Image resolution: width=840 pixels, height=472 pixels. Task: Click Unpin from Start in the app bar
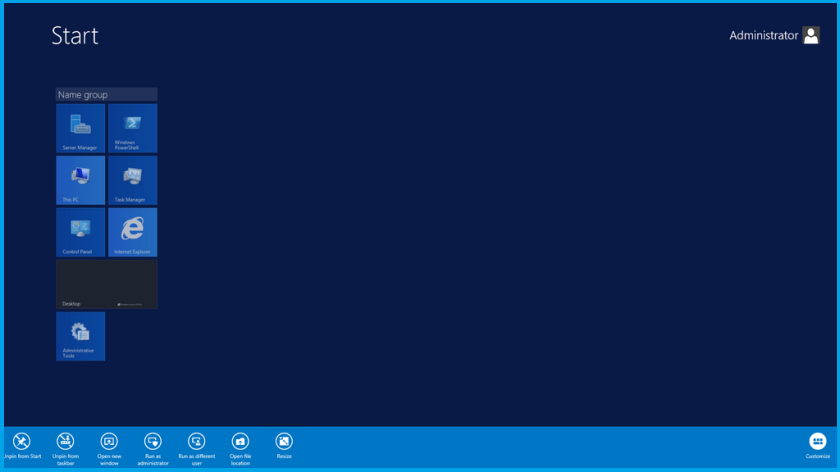point(22,446)
